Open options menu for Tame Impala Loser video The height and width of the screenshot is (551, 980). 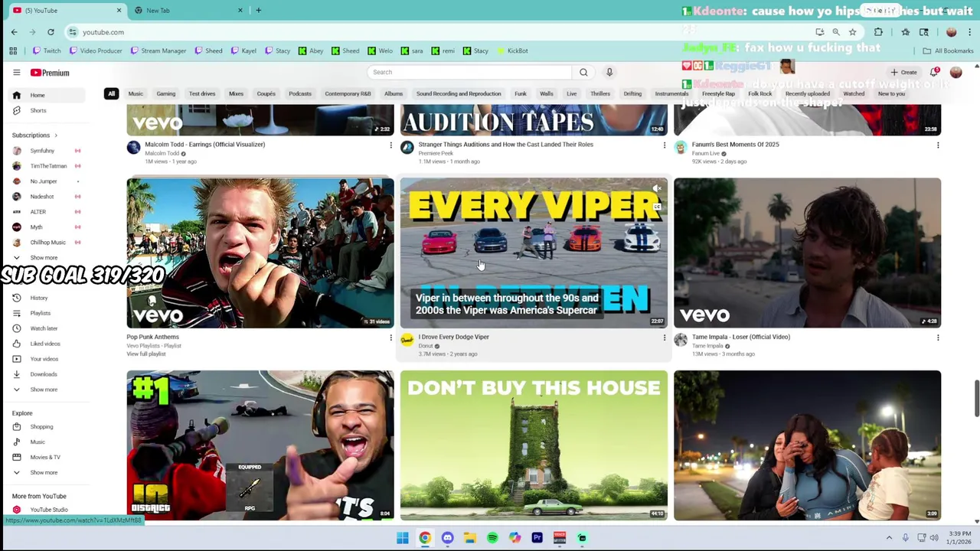(x=938, y=337)
